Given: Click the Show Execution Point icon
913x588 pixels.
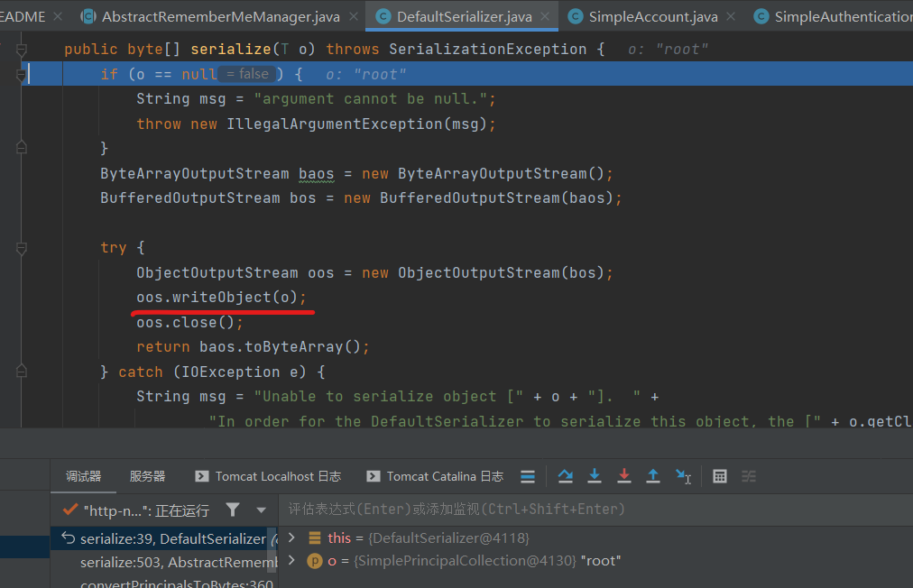Looking at the screenshot, I should pos(528,476).
